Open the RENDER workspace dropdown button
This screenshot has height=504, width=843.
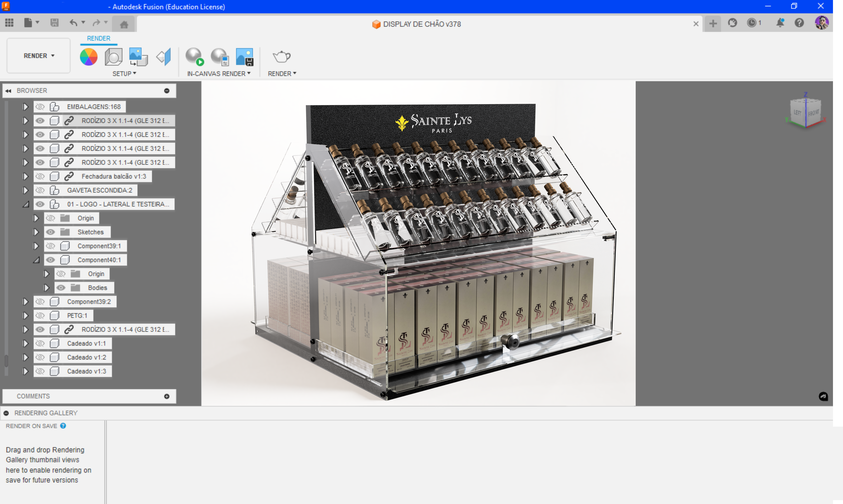click(x=38, y=56)
